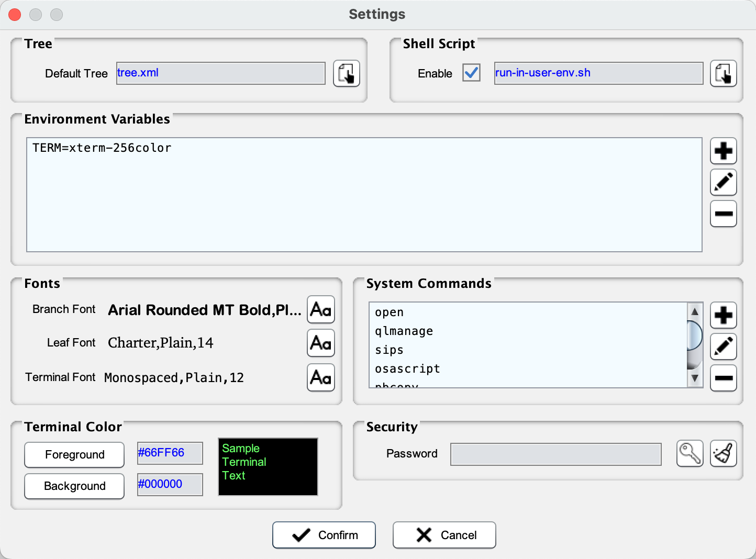Click the Default Tree file browse icon

click(x=346, y=73)
